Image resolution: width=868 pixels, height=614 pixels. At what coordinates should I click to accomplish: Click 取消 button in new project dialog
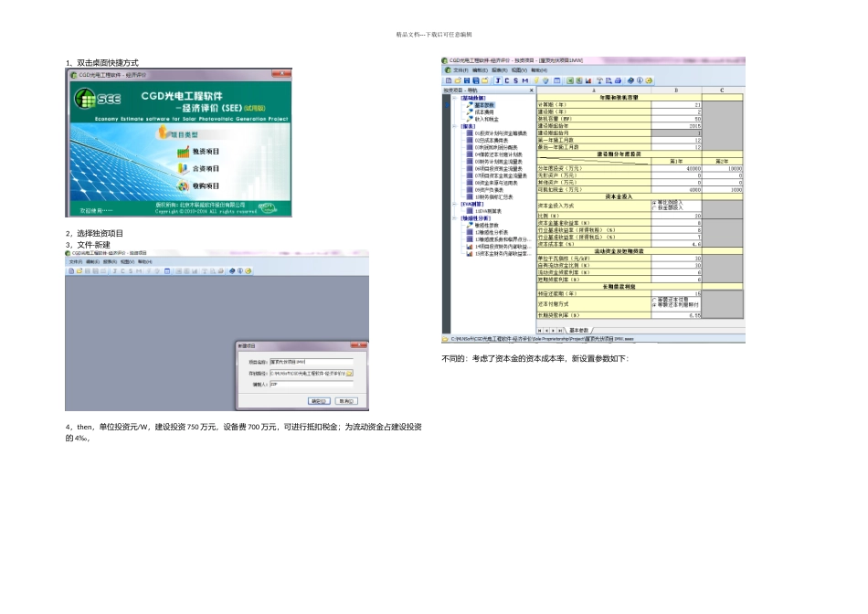click(344, 400)
